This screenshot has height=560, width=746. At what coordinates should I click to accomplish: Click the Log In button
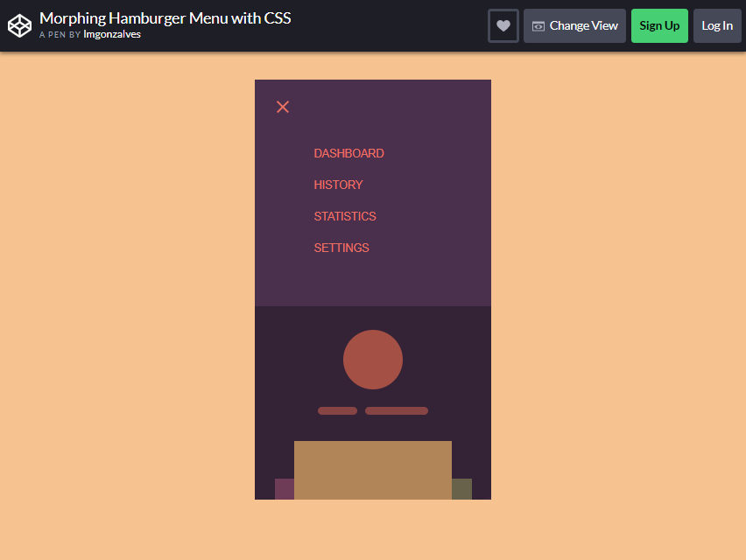[717, 25]
